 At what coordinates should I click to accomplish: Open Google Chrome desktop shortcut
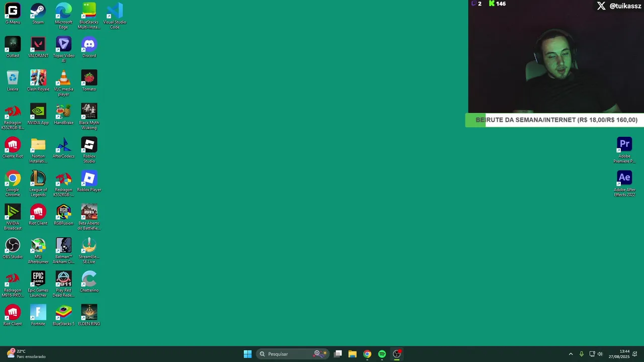(x=13, y=184)
